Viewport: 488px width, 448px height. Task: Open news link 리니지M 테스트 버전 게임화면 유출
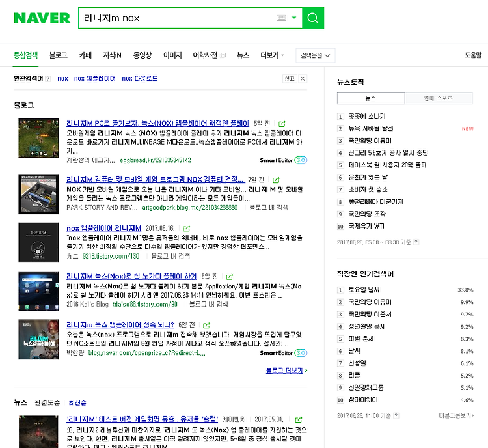click(142, 419)
